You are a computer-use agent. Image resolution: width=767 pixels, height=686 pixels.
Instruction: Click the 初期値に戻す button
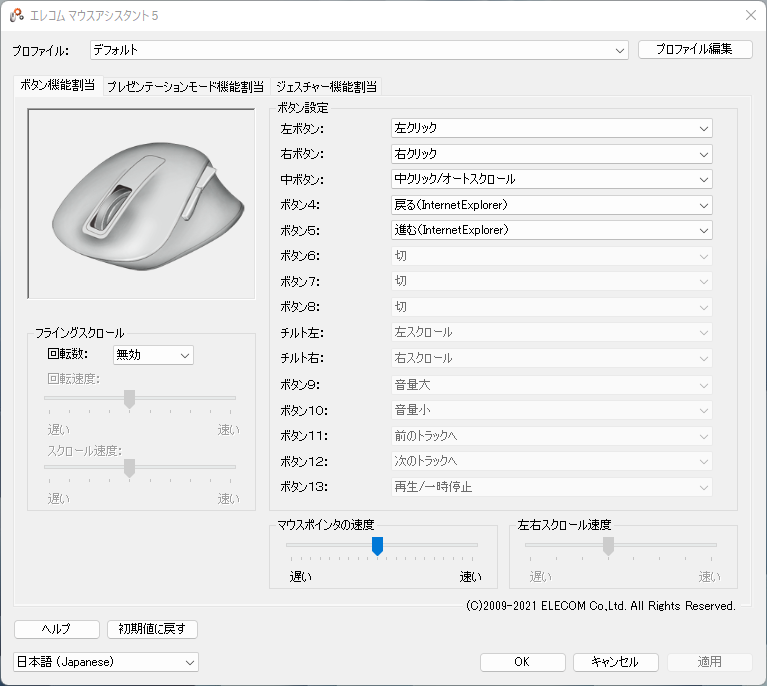click(x=152, y=629)
